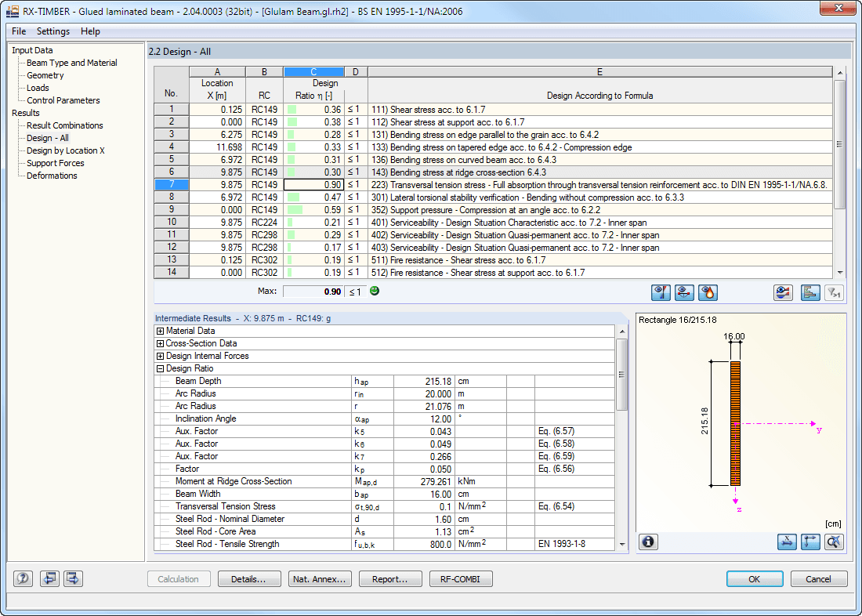Expand the Design Internal Forces section
The height and width of the screenshot is (616, 862).
[x=161, y=356]
